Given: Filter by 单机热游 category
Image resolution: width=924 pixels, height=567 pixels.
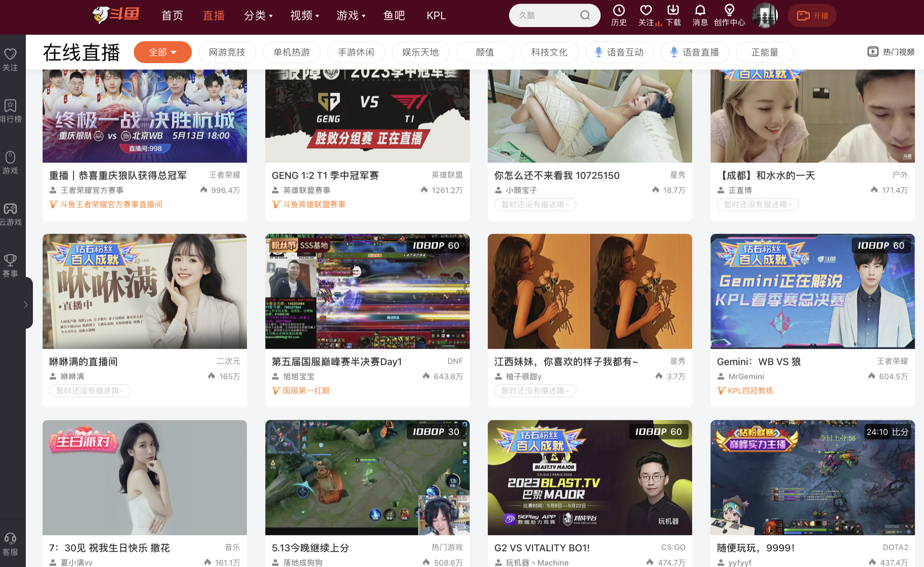Looking at the screenshot, I should pyautogui.click(x=291, y=52).
